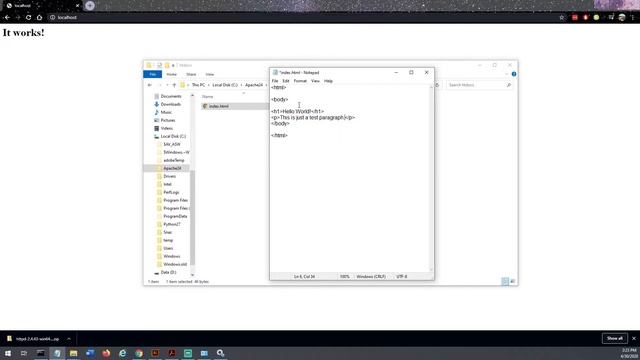Click 'This PC' in Explorer breadcrumb
The height and width of the screenshot is (360, 640).
click(198, 85)
